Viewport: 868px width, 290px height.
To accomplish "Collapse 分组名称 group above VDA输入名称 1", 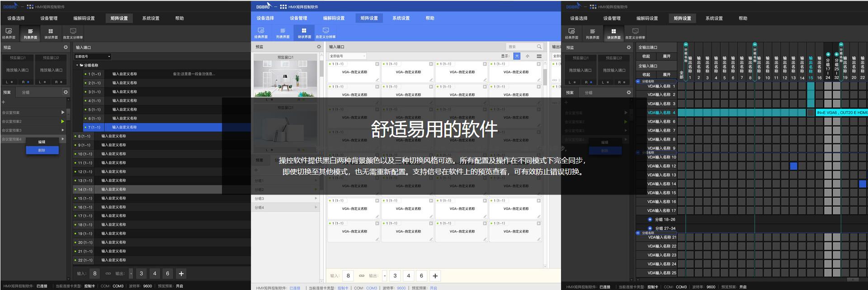I will (x=638, y=81).
